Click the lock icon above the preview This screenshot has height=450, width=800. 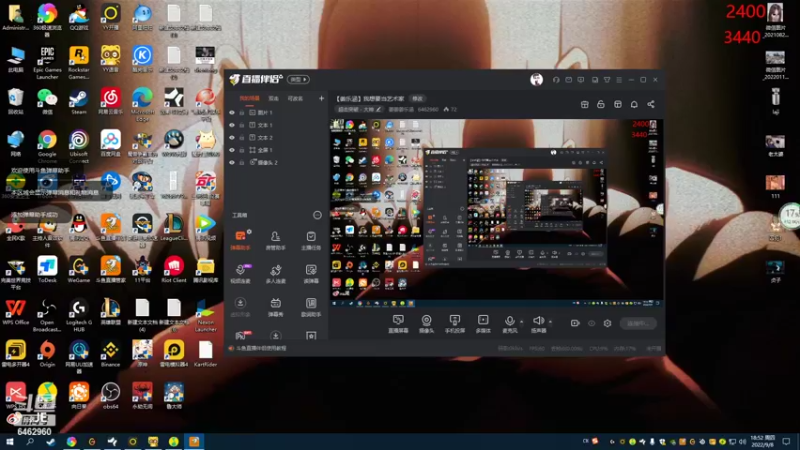601,104
